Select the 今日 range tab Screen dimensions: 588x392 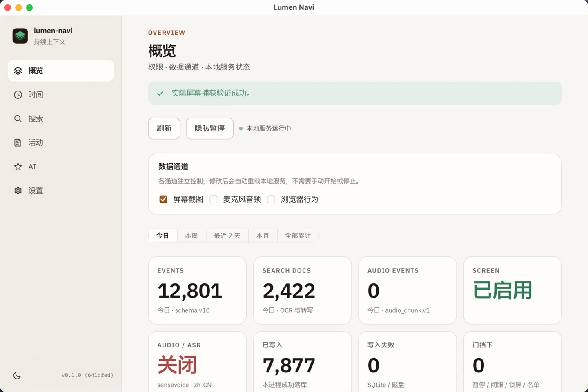click(163, 236)
